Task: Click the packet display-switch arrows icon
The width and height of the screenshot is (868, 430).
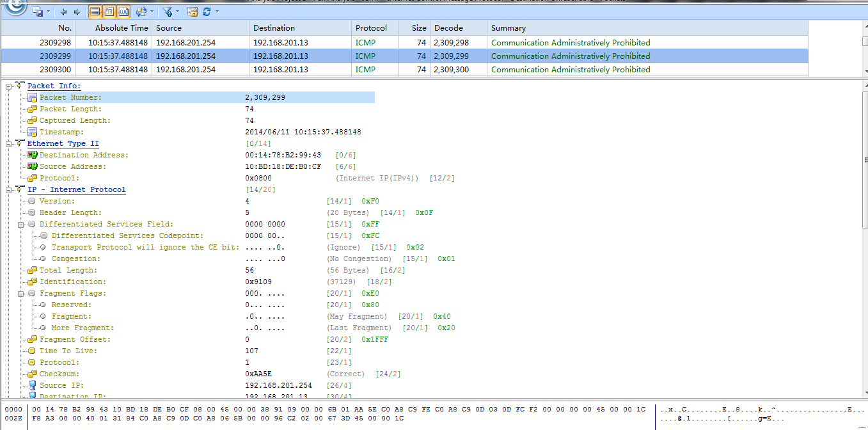Action: click(140, 12)
